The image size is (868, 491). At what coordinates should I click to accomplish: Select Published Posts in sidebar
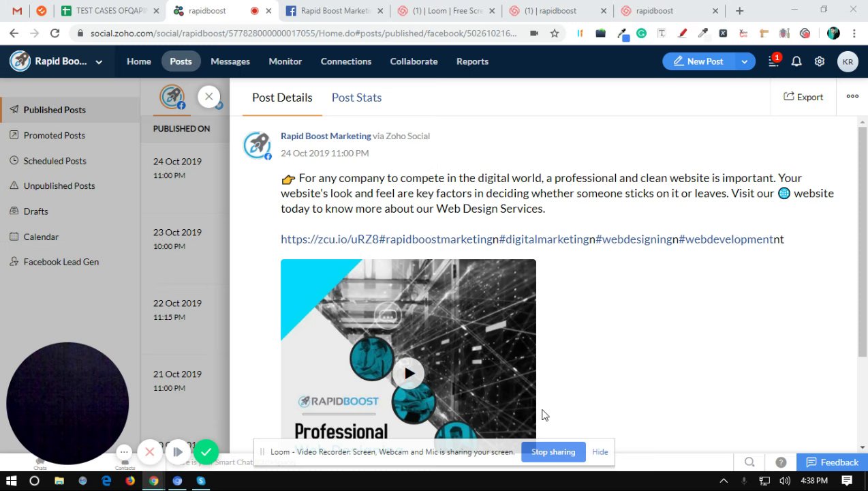[x=69, y=110]
